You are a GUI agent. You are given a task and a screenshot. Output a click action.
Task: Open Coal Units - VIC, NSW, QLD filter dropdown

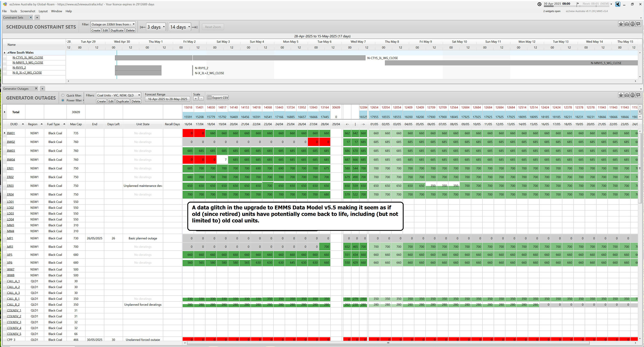(x=119, y=95)
